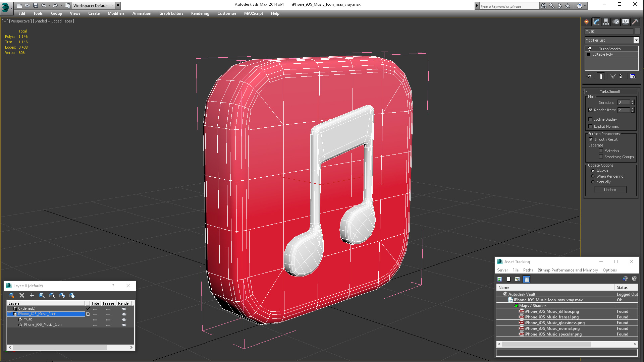Enable the Isoline Display checkbox
Viewport: 644px width, 362px height.
[591, 119]
